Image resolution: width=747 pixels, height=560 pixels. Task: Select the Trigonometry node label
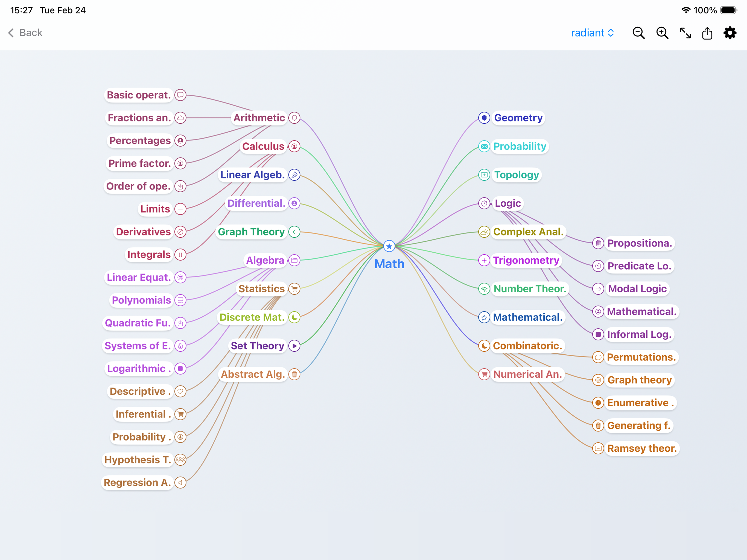click(x=526, y=260)
